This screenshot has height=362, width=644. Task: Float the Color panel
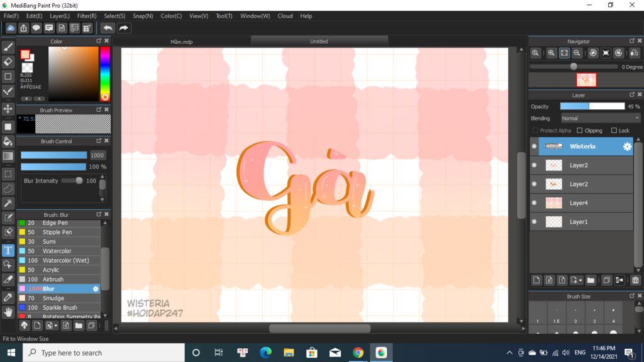99,41
